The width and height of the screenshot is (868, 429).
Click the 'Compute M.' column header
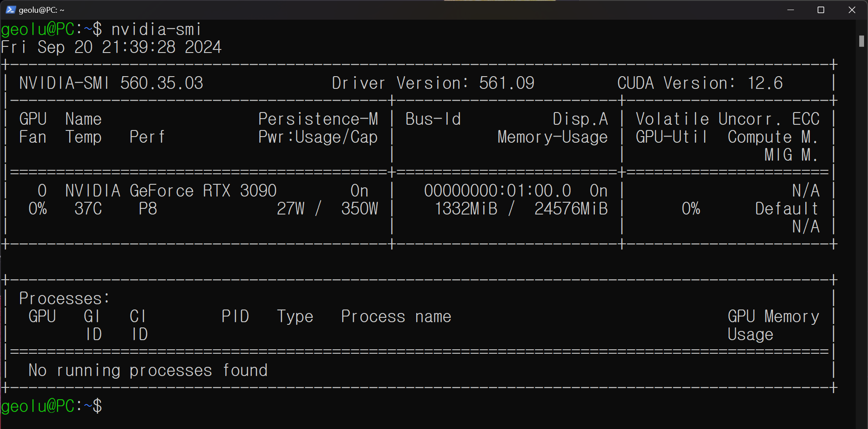[x=773, y=137]
